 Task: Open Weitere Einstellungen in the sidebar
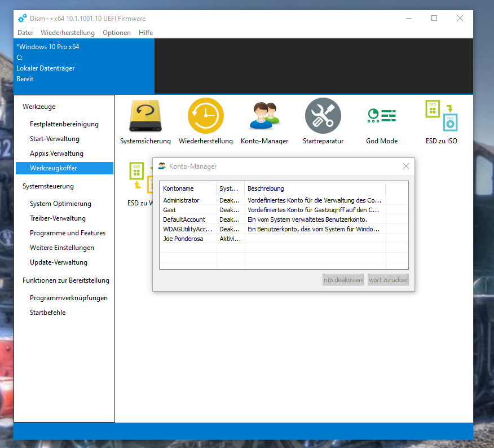64,248
